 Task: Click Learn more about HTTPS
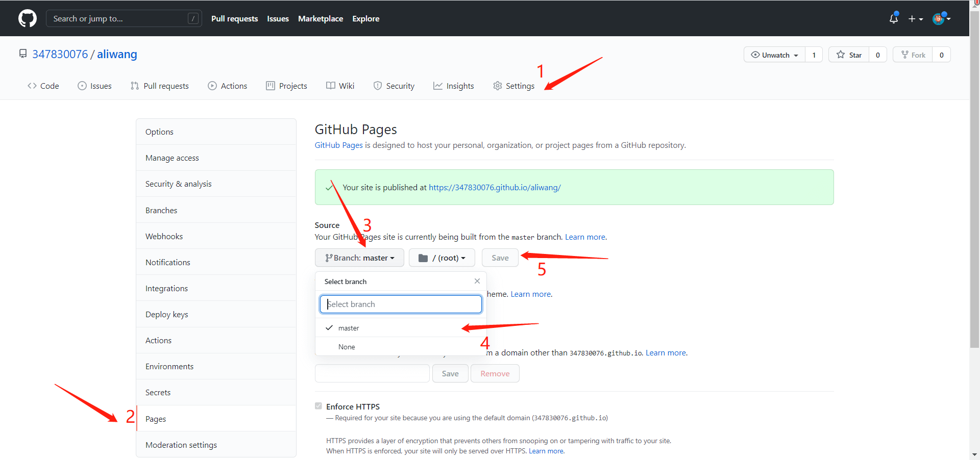tap(546, 451)
